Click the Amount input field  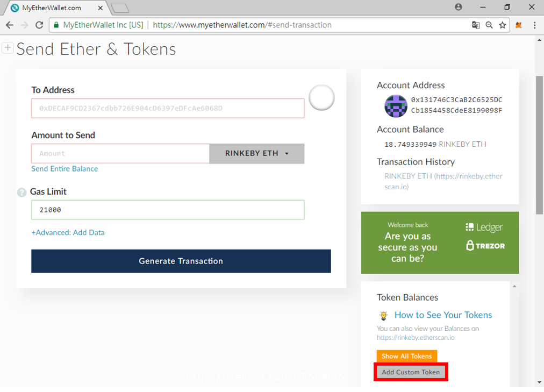click(x=120, y=153)
